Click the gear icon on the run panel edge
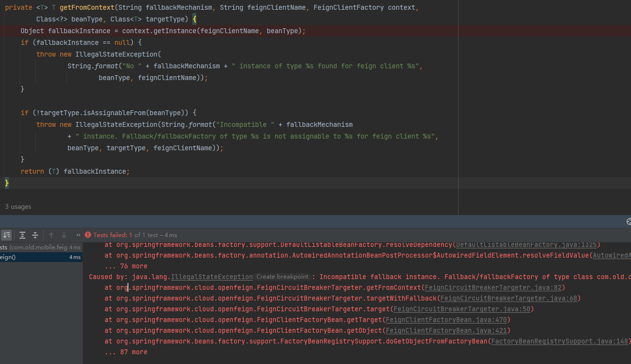The height and width of the screenshot is (364, 631). [629, 222]
